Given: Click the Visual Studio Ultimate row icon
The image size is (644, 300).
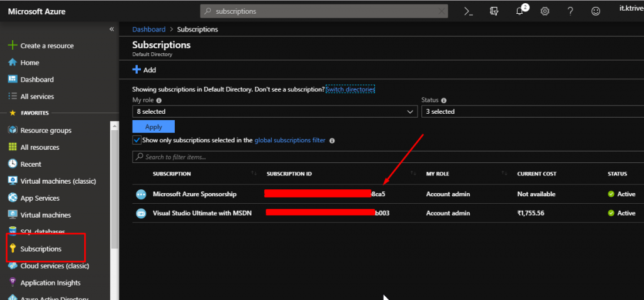Looking at the screenshot, I should point(142,213).
